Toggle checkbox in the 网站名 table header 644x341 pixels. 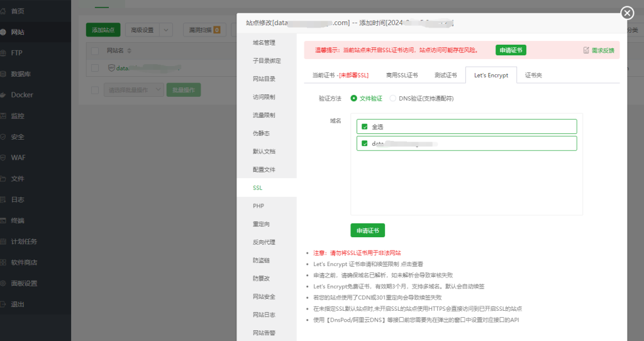(x=95, y=50)
